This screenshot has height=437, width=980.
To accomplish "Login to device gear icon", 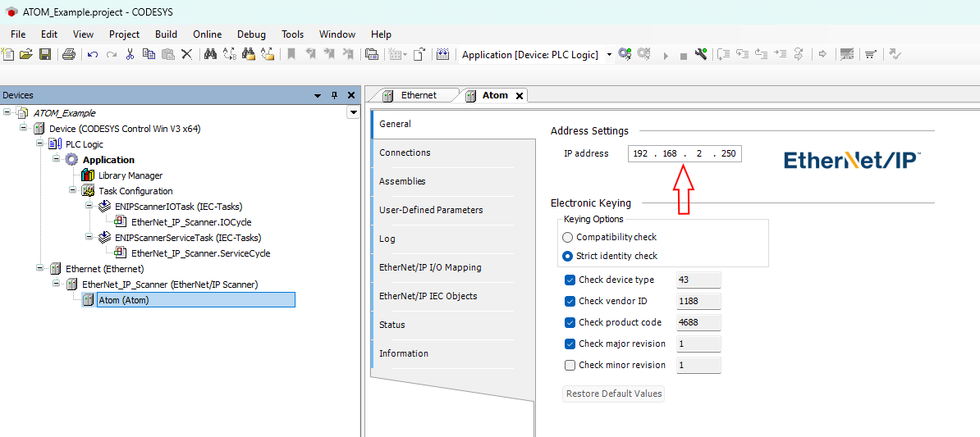I will 625,54.
